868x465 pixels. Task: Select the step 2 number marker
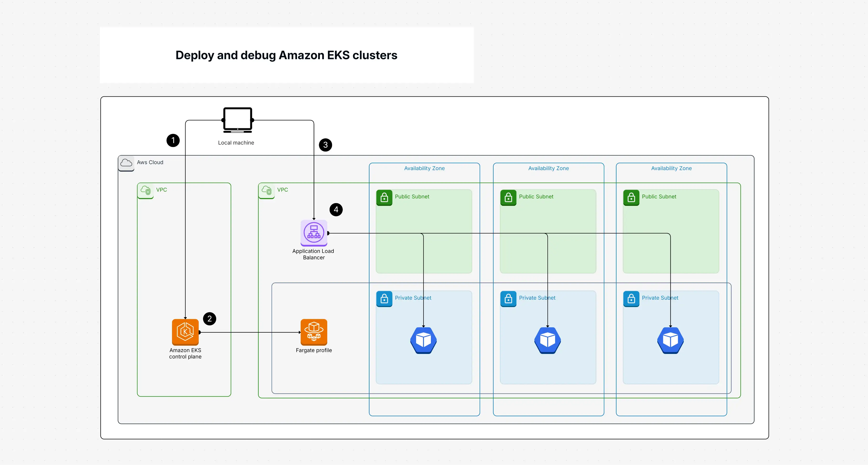(x=209, y=319)
